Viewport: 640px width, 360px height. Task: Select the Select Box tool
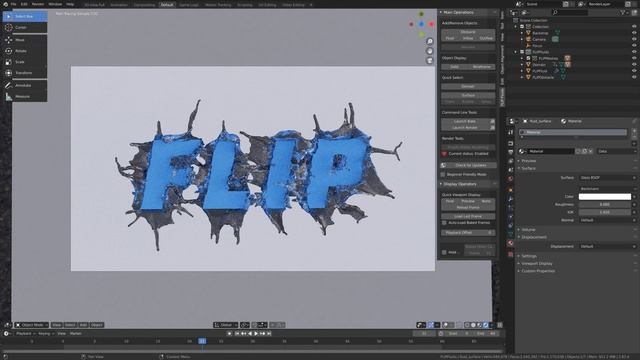tap(25, 16)
